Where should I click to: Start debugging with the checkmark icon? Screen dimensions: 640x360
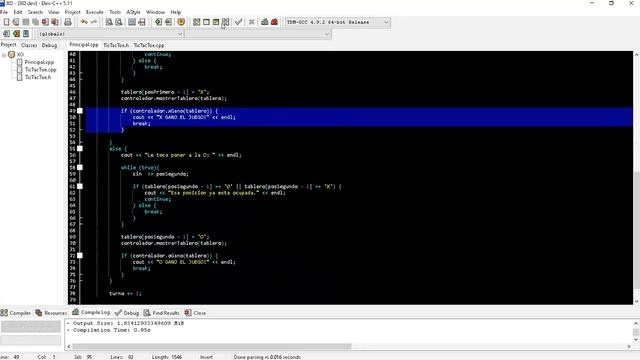[239, 22]
